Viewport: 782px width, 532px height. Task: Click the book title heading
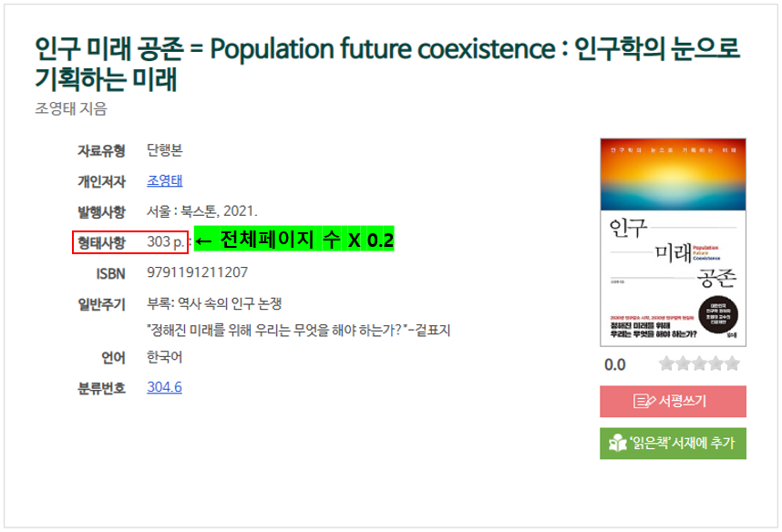[387, 64]
